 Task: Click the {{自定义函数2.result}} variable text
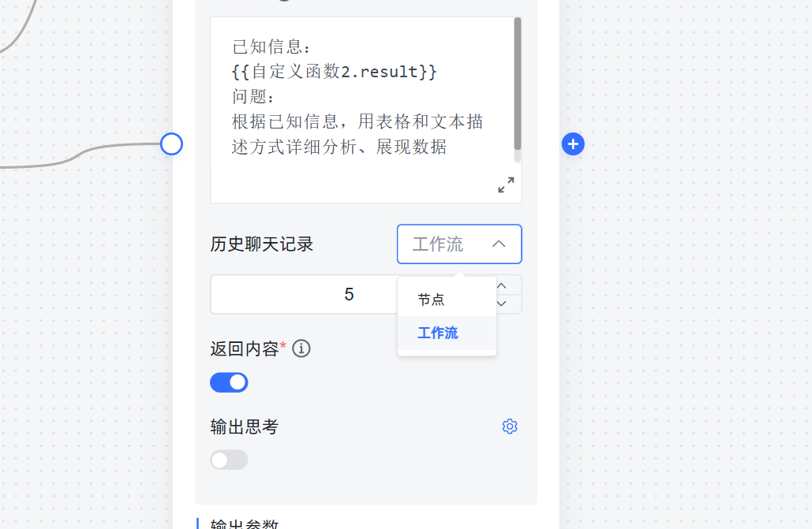pos(334,72)
